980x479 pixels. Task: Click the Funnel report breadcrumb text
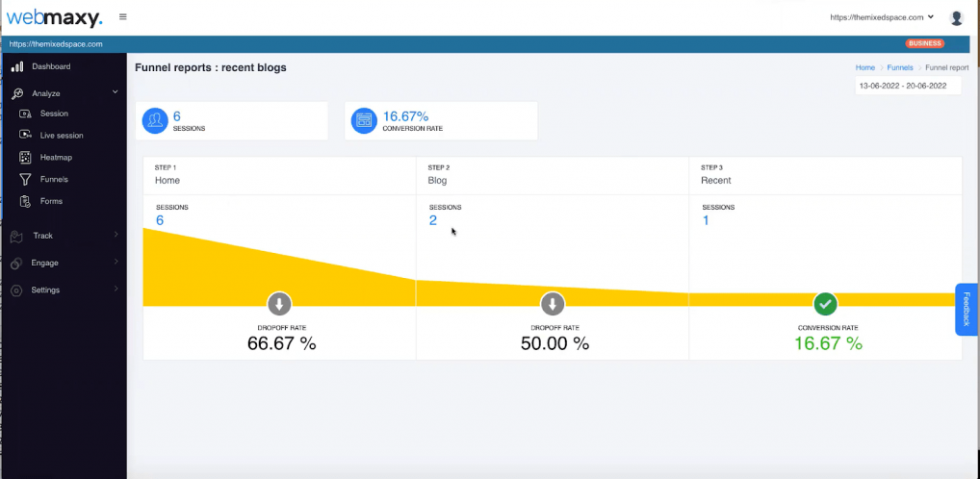(947, 67)
